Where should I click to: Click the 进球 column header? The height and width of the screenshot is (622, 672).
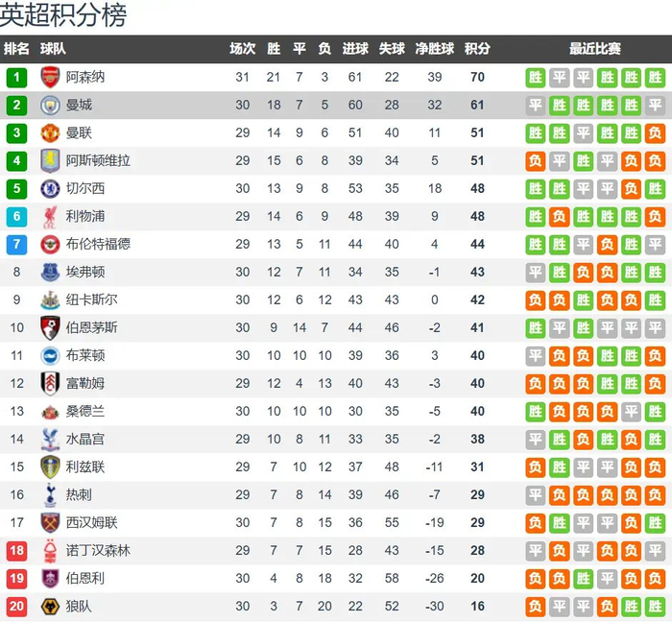pos(355,49)
